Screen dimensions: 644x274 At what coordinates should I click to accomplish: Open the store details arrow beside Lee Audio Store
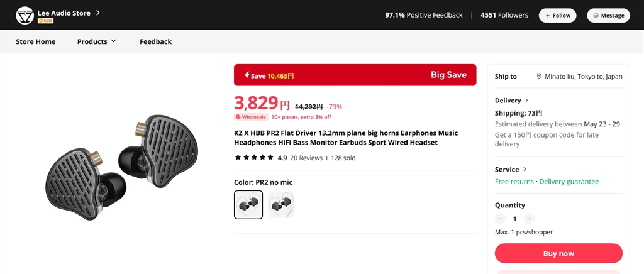point(98,13)
